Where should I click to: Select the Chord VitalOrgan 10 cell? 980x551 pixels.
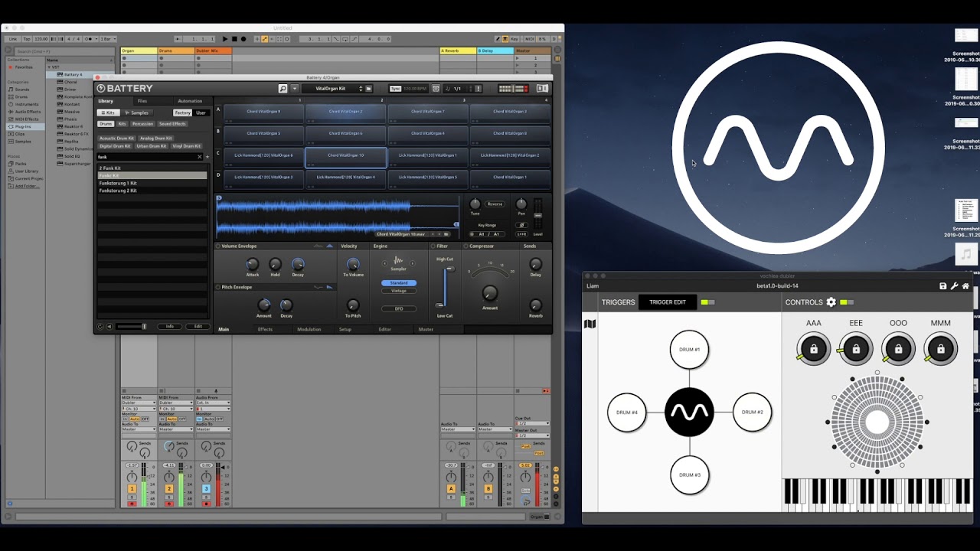346,158
